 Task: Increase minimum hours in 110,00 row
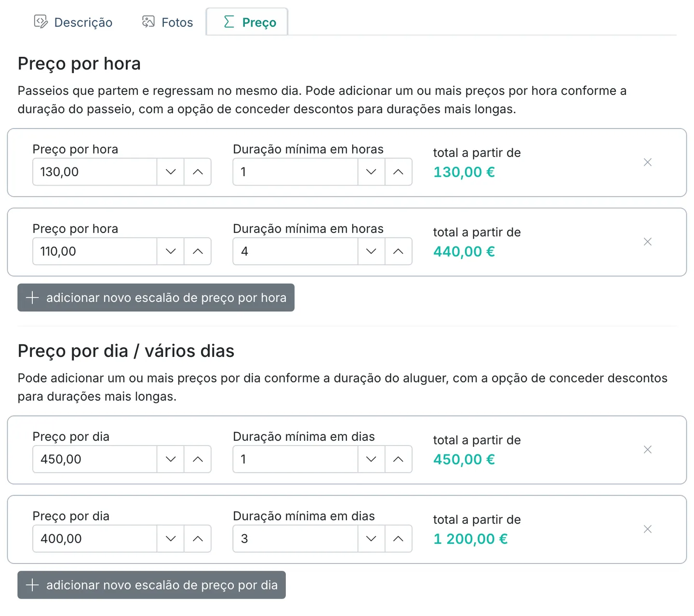pos(398,251)
